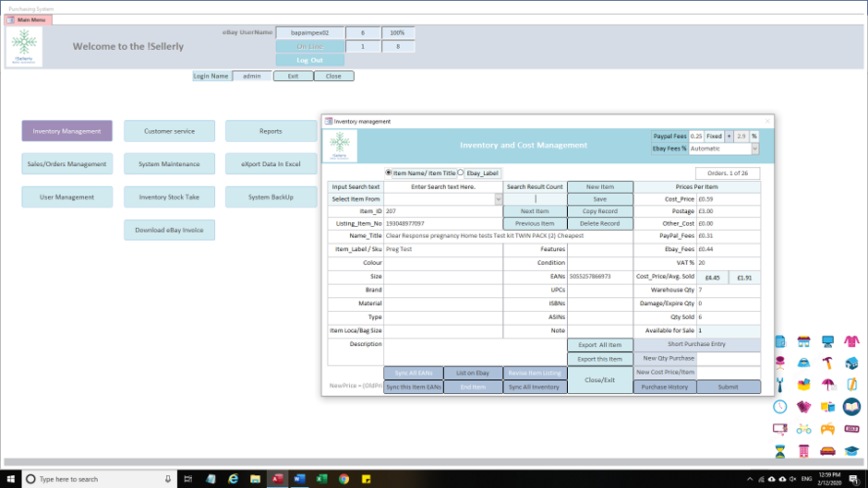Image resolution: width=868 pixels, height=488 pixels.
Task: Click the graduation cap icon
Action: coord(851,451)
